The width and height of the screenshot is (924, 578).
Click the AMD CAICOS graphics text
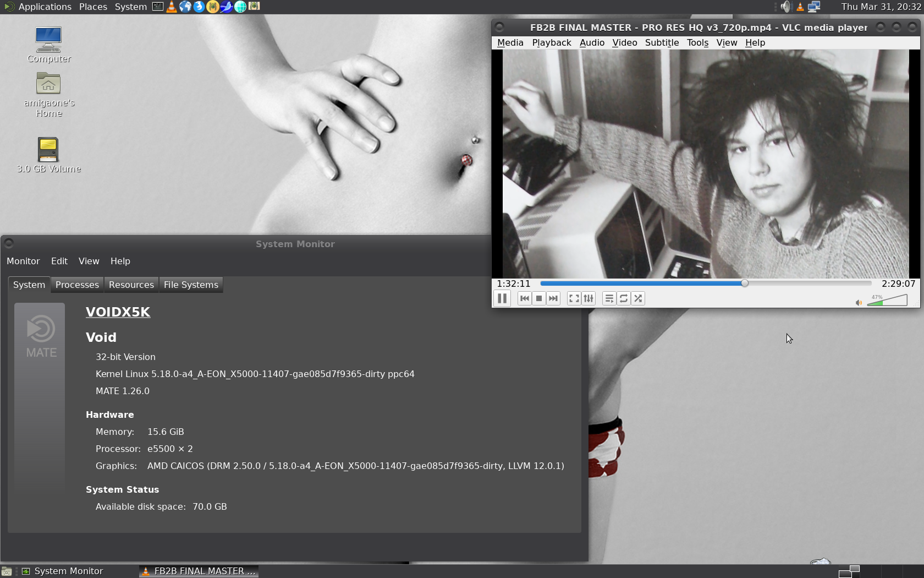pos(356,466)
